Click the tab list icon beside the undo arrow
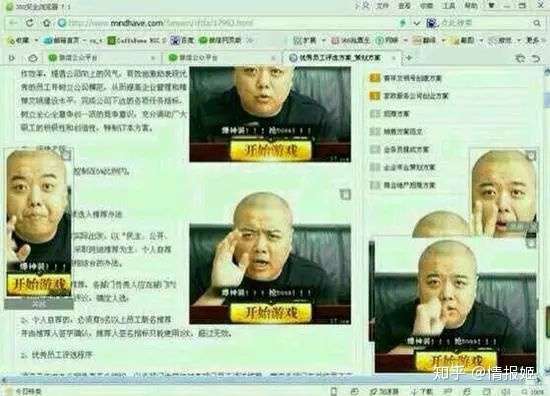 (520, 58)
